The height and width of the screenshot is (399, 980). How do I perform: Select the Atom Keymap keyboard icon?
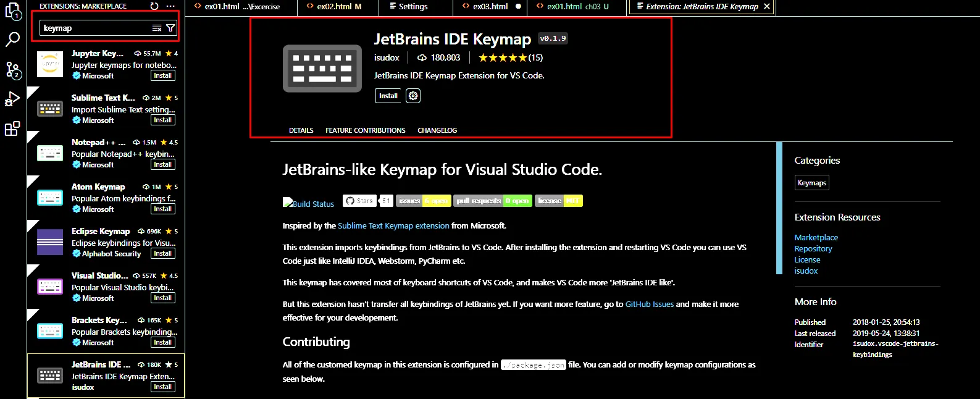coord(50,198)
